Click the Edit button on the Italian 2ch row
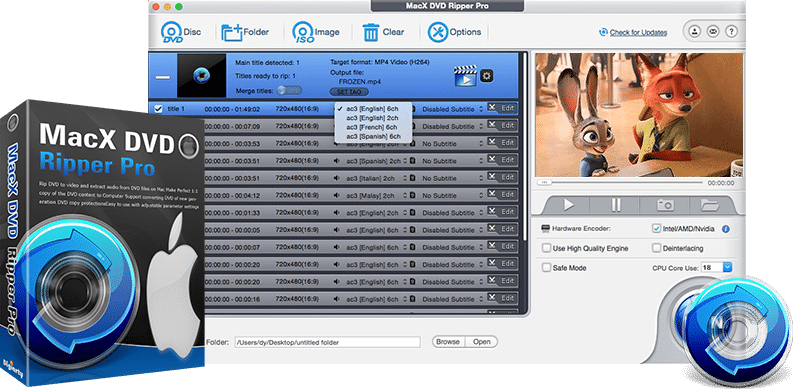 [x=502, y=178]
